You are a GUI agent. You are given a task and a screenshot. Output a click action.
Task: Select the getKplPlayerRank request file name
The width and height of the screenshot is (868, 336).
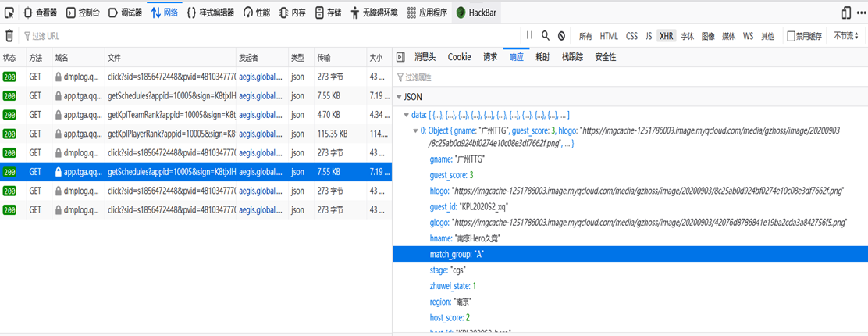tap(173, 134)
